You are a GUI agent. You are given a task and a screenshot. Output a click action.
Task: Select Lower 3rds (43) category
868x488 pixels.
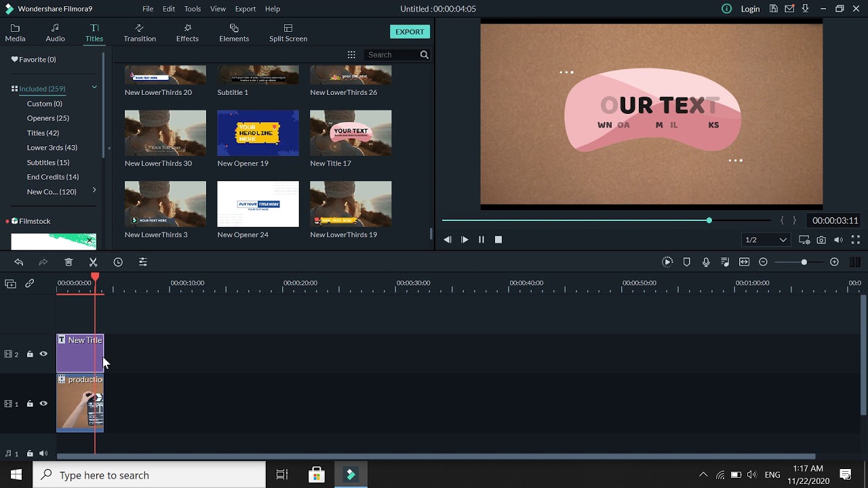[x=52, y=147]
